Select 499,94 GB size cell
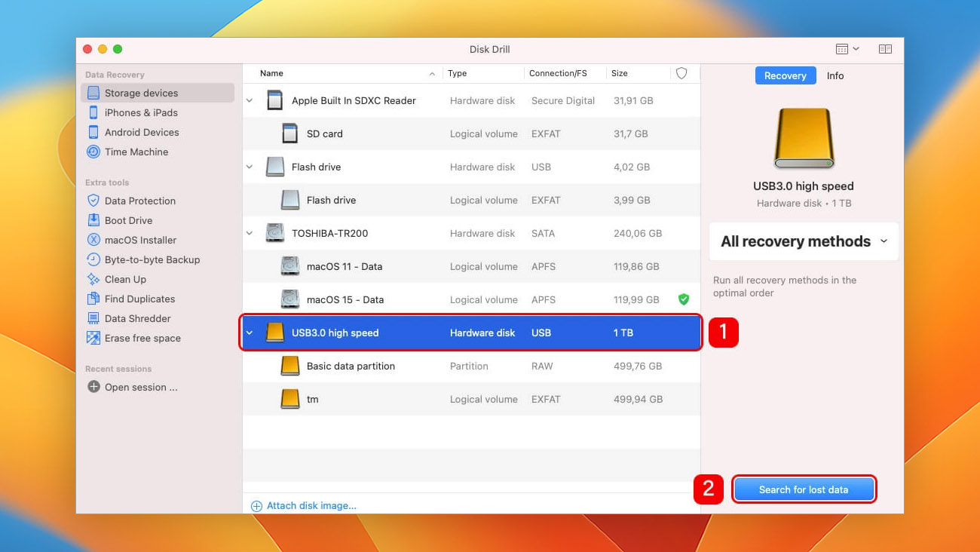980x552 pixels. 638,399
